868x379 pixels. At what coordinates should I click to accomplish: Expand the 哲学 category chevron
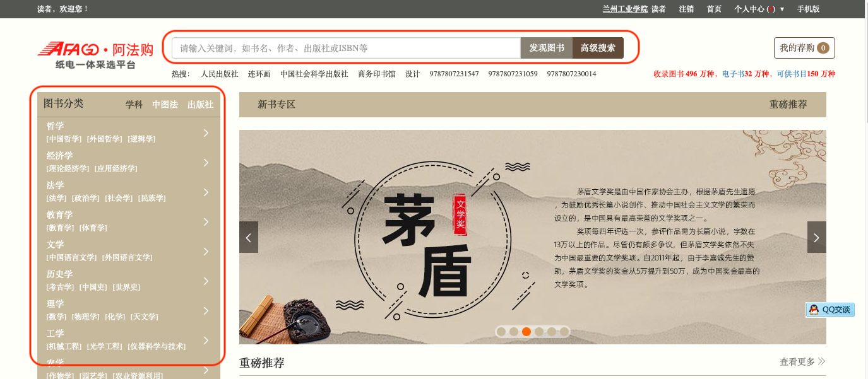206,132
